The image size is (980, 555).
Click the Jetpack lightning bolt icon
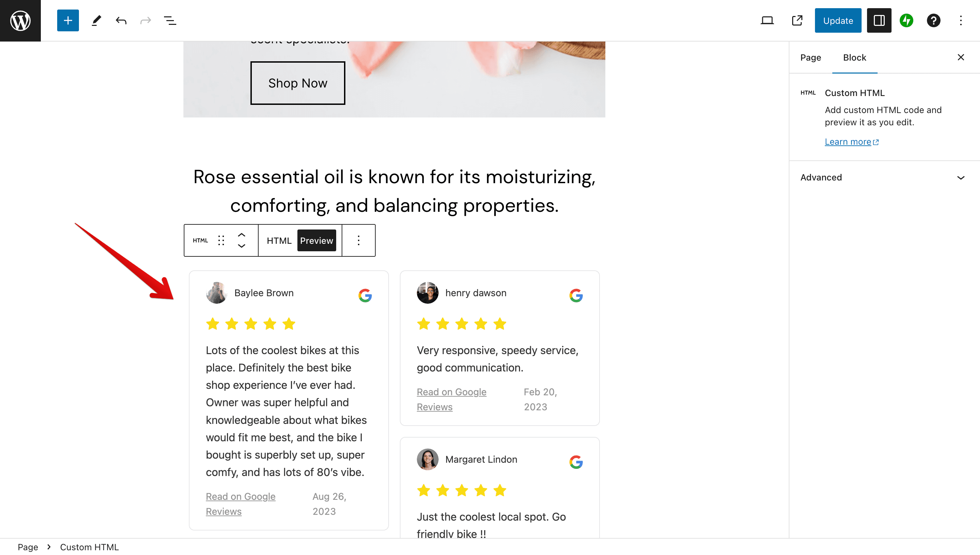[906, 20]
